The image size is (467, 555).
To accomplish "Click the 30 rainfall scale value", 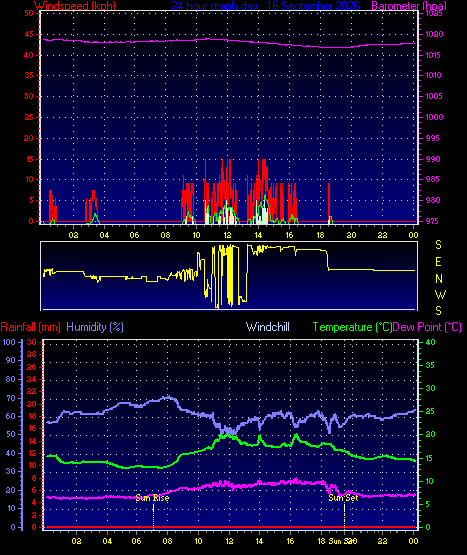I will click(32, 342).
